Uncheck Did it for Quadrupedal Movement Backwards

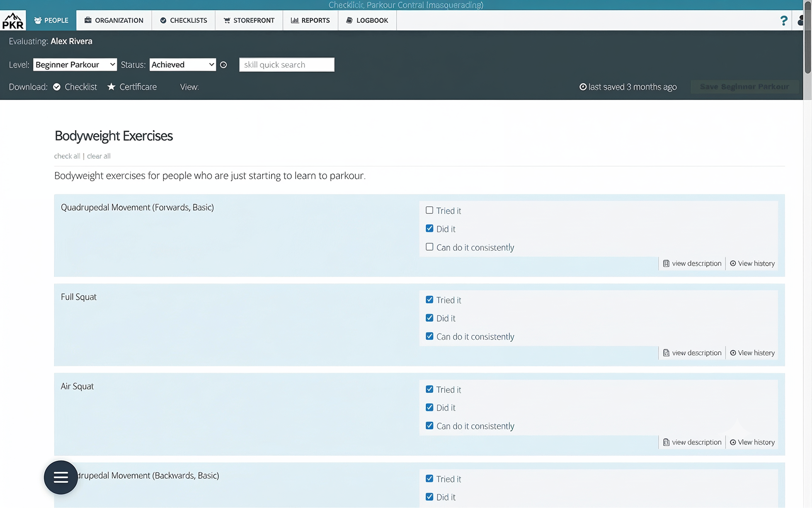tap(429, 497)
